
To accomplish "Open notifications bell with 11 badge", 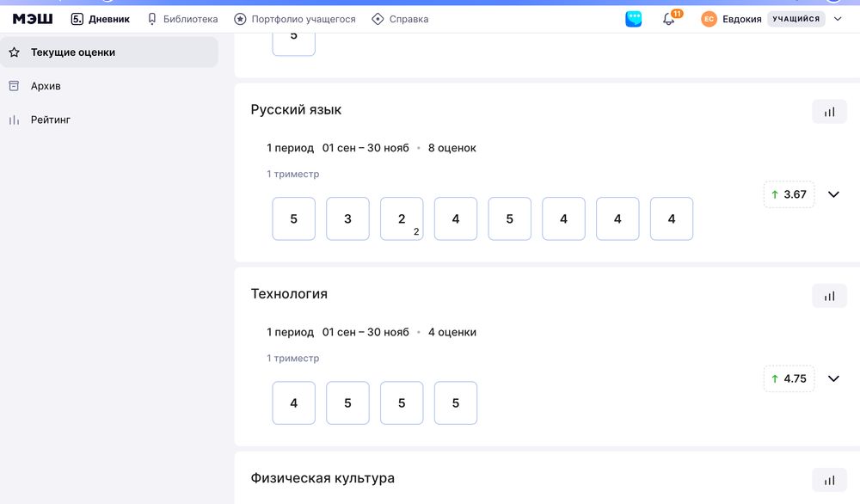I will 670,18.
